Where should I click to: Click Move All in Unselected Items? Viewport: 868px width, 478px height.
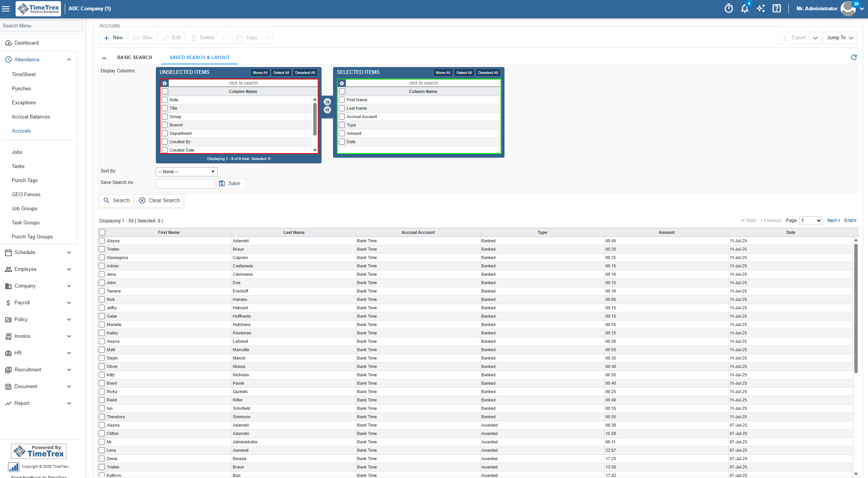coord(260,73)
